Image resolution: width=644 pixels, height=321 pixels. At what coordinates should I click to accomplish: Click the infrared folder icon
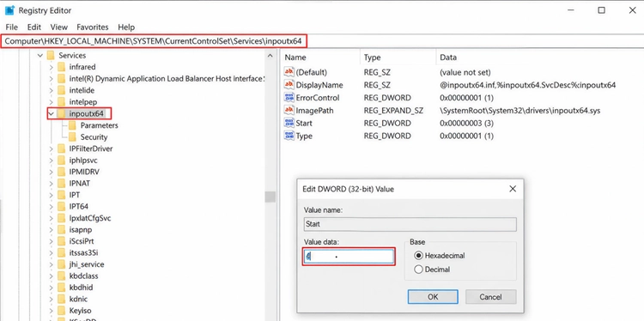coord(61,67)
